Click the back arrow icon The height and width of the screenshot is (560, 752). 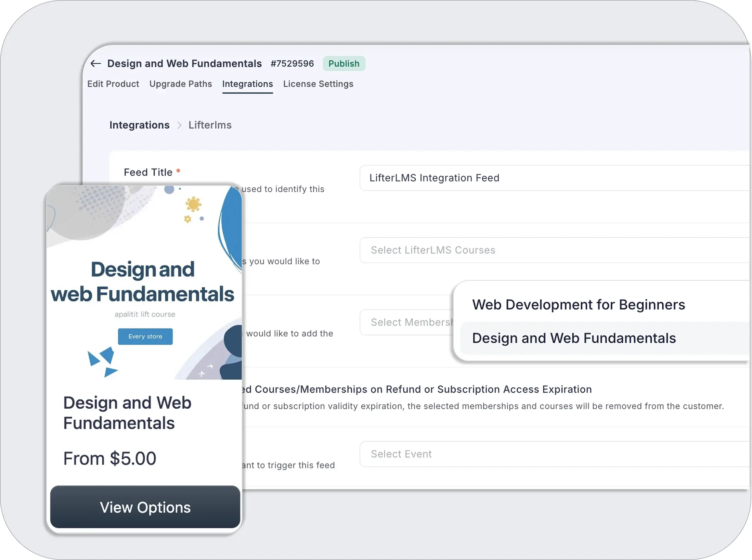[96, 63]
